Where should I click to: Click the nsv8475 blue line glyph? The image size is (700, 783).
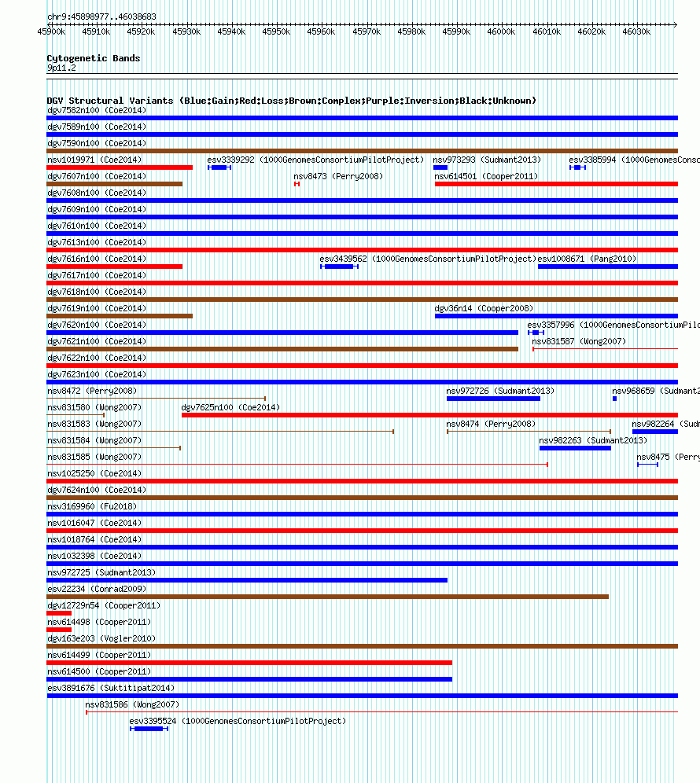[647, 465]
